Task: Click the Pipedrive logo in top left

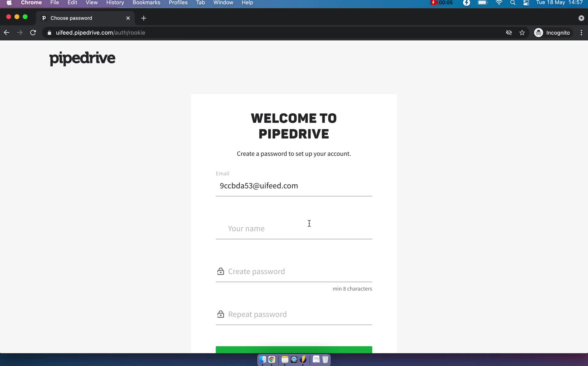Action: click(83, 59)
